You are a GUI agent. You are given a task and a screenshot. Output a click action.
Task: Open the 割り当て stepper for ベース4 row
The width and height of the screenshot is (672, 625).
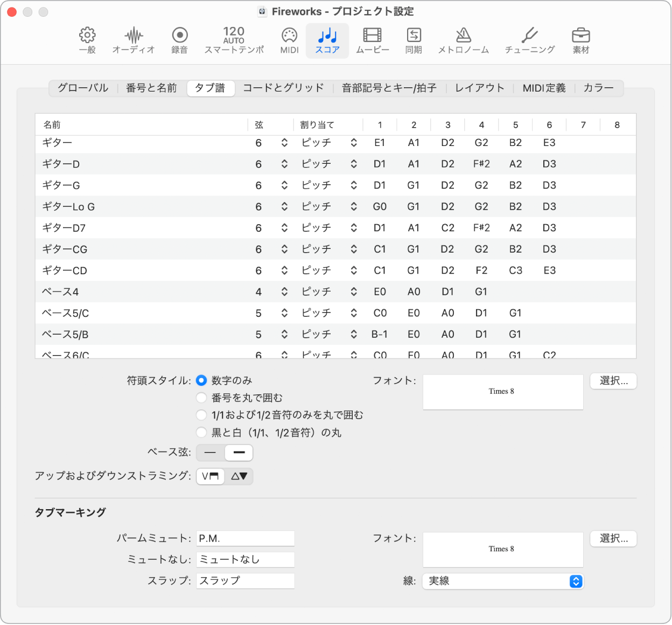pos(354,291)
